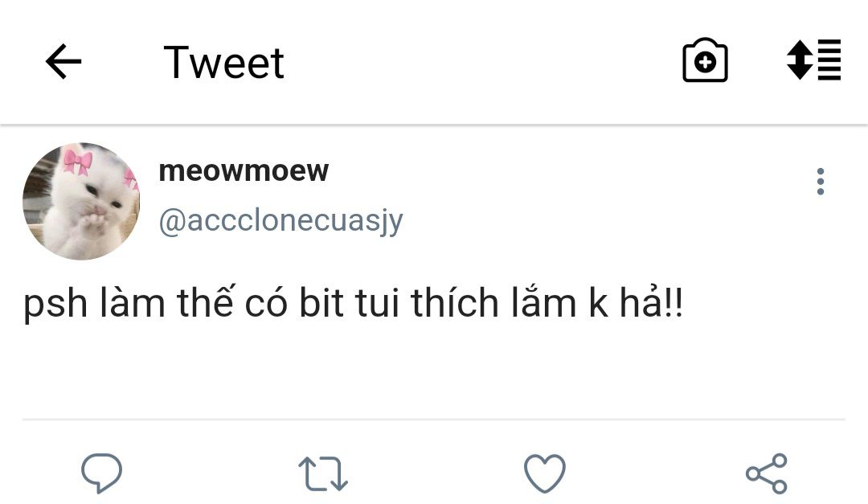Like the tweet with the heart
The image size is (868, 504).
tap(545, 473)
